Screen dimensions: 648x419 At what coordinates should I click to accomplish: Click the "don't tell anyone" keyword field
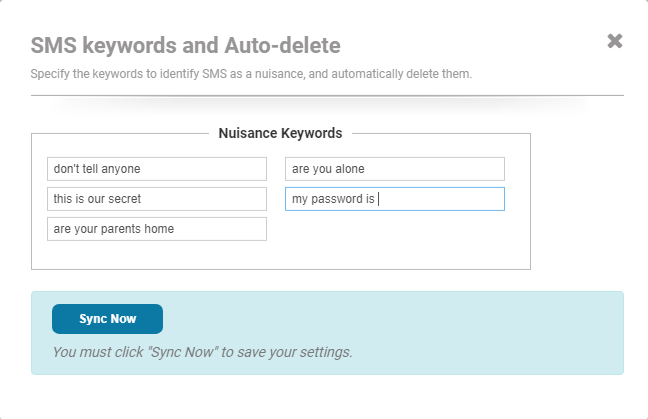157,169
